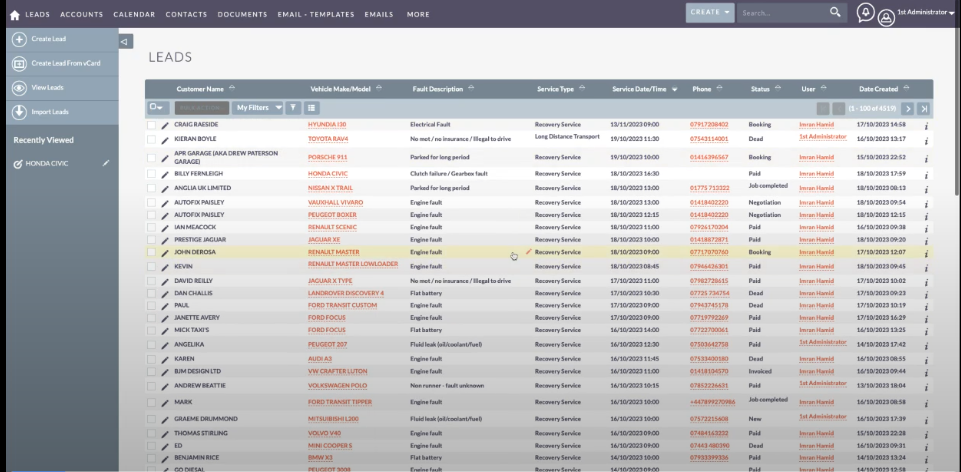Open the Calendar menu item
Viewport: 961px width, 472px height.
(x=134, y=15)
